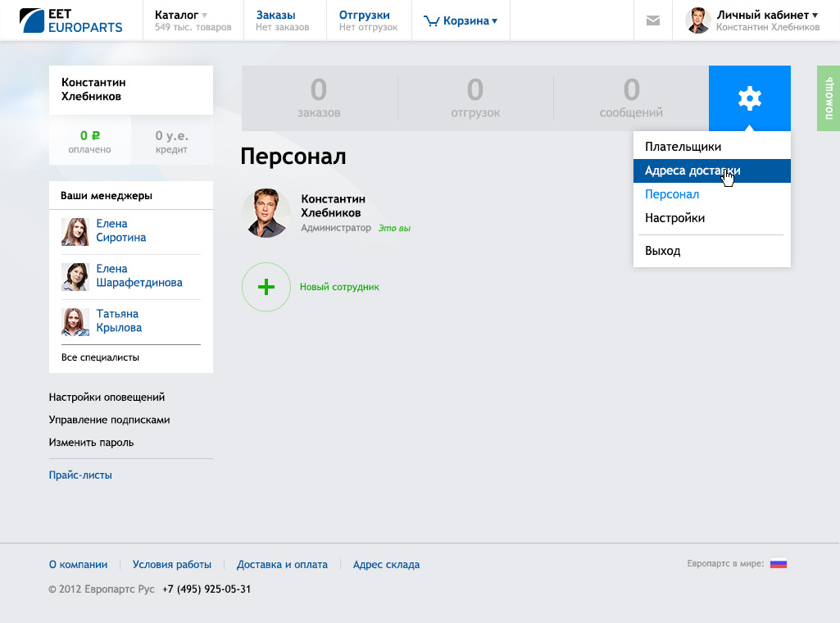Click the Russian flag icon in footer
The image size is (840, 623).
click(x=778, y=564)
